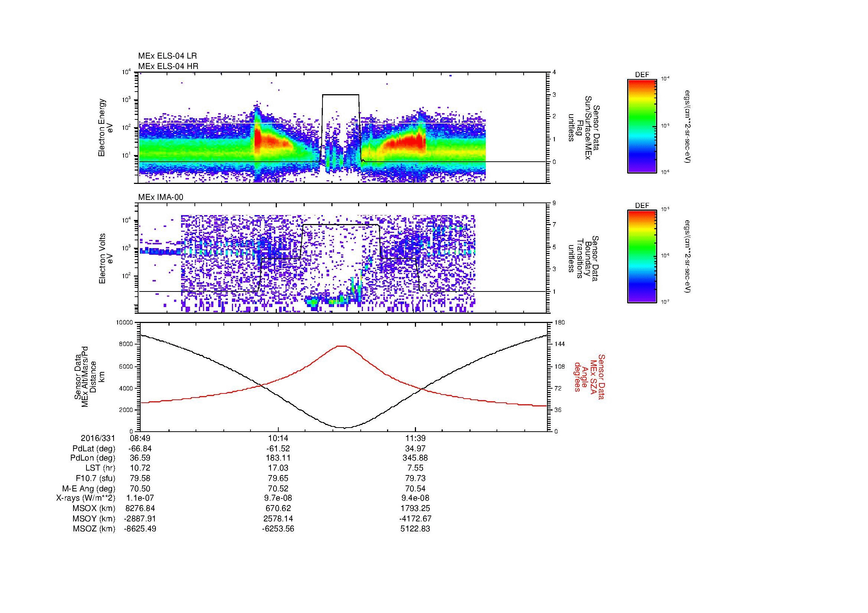The image size is (868, 613).
Task: Select the 'MEx ELS-04 LR' title
Action: pyautogui.click(x=167, y=56)
